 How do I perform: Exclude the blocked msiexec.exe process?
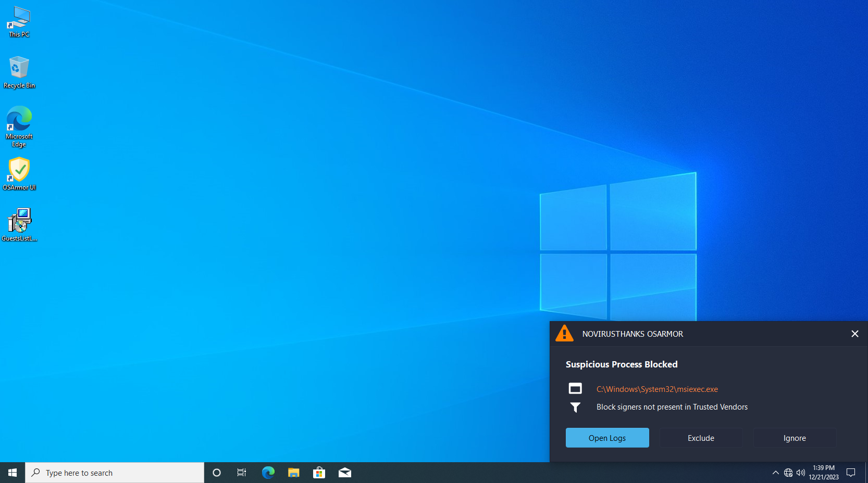coord(701,438)
